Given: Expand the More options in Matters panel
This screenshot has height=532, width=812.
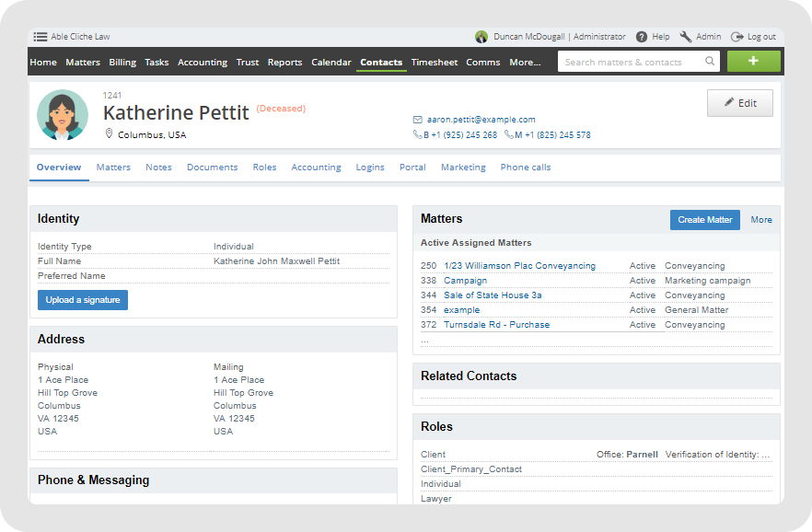Looking at the screenshot, I should pyautogui.click(x=761, y=220).
